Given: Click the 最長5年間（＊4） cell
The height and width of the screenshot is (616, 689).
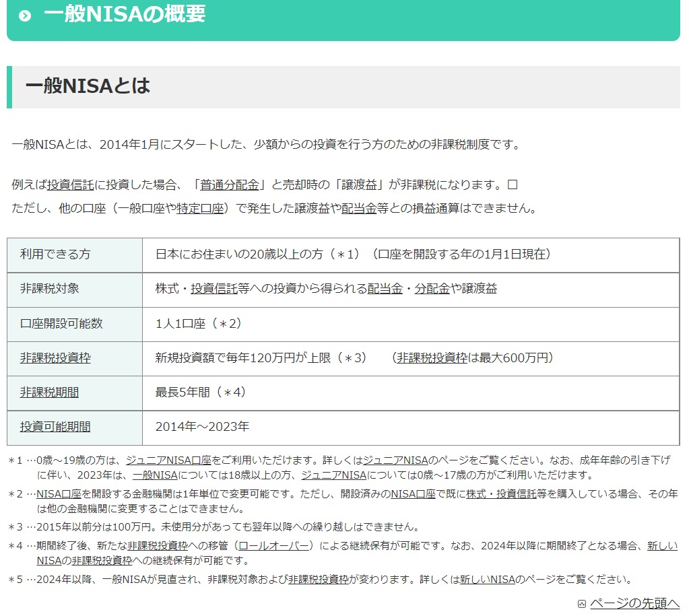Looking at the screenshot, I should pyautogui.click(x=411, y=393).
